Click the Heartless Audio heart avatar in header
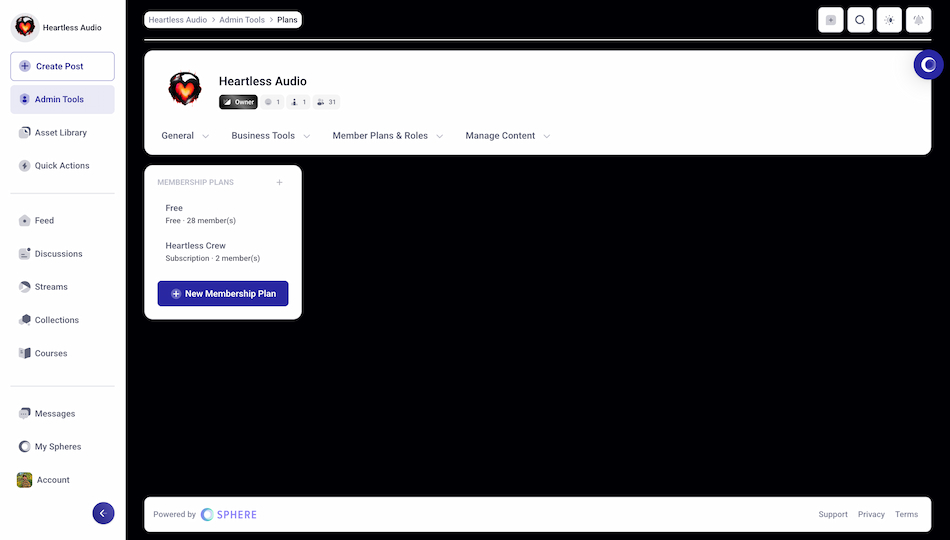This screenshot has height=540, width=950. (185, 89)
